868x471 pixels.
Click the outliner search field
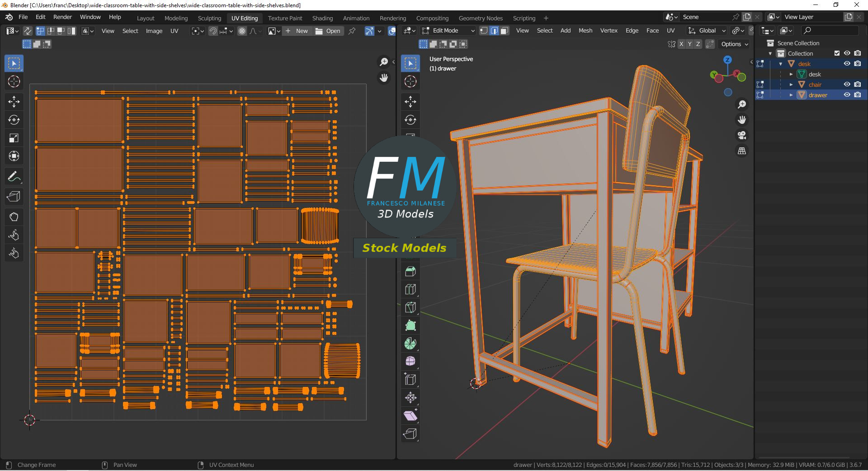click(x=830, y=31)
